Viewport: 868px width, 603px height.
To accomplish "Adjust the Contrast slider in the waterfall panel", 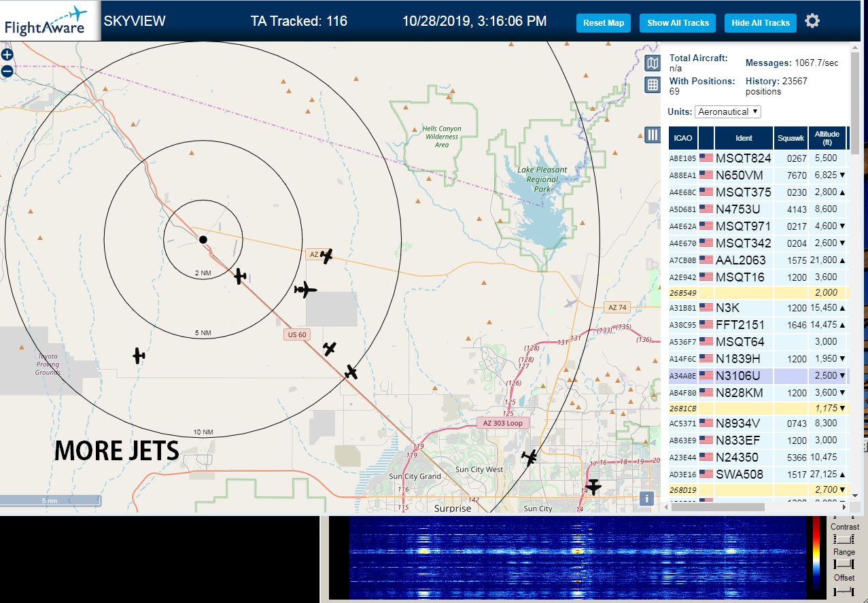I will tap(844, 538).
